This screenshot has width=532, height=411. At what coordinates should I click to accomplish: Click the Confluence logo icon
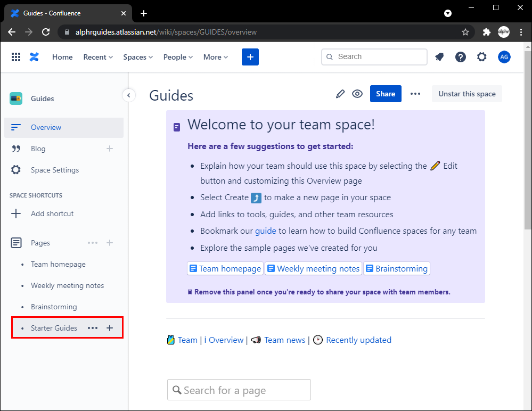pos(34,57)
